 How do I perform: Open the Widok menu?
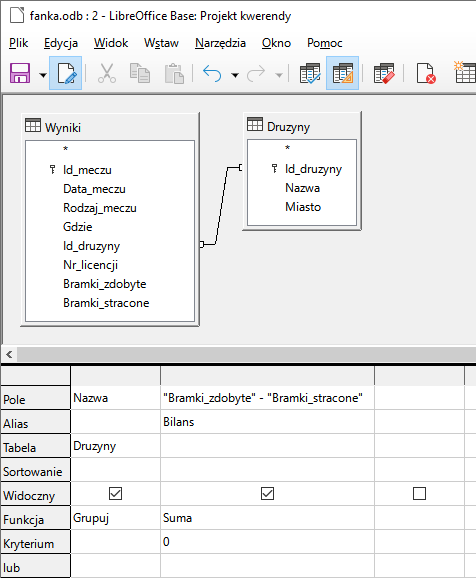click(x=111, y=43)
